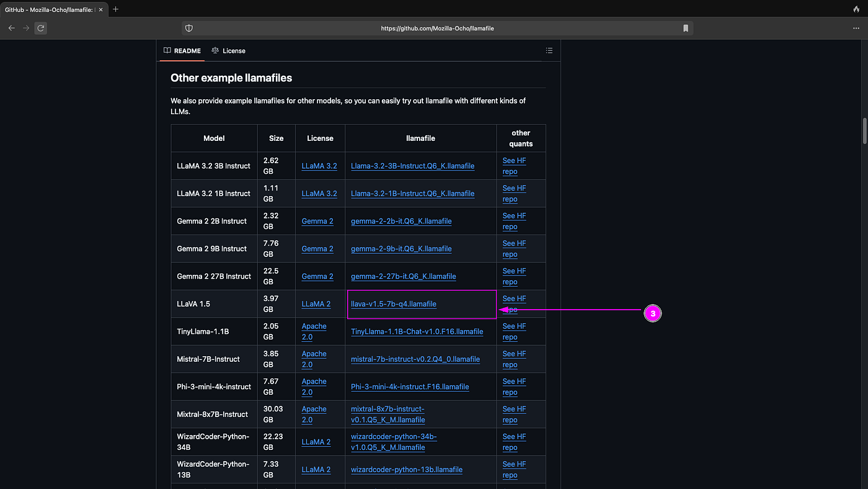Open the mistral-7b-instruct-v0.2.Q4_0.llamafile link
The width and height of the screenshot is (868, 489).
(415, 359)
